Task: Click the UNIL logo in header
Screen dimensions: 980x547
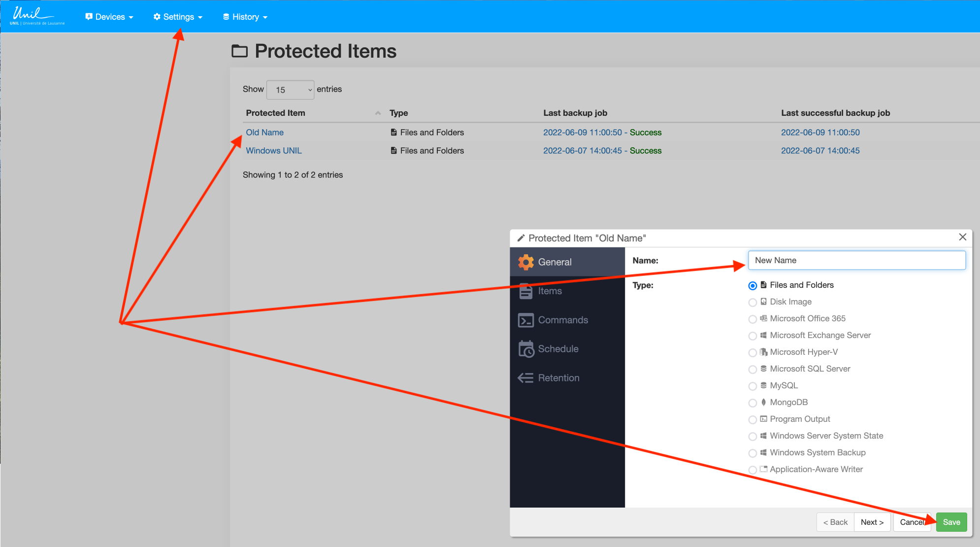Action: tap(37, 16)
